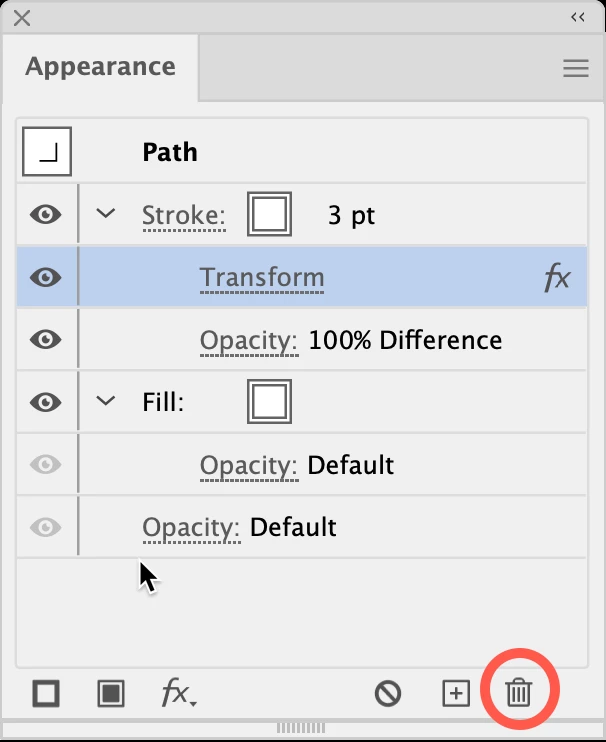The width and height of the screenshot is (606, 742).
Task: Hide the Fill attribute with eye icon
Action: [x=45, y=402]
